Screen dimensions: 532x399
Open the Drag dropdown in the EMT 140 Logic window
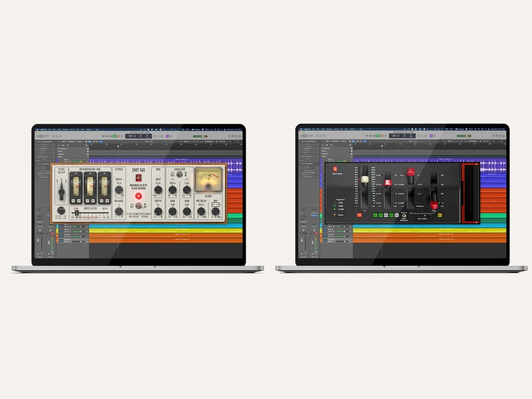pos(210,141)
